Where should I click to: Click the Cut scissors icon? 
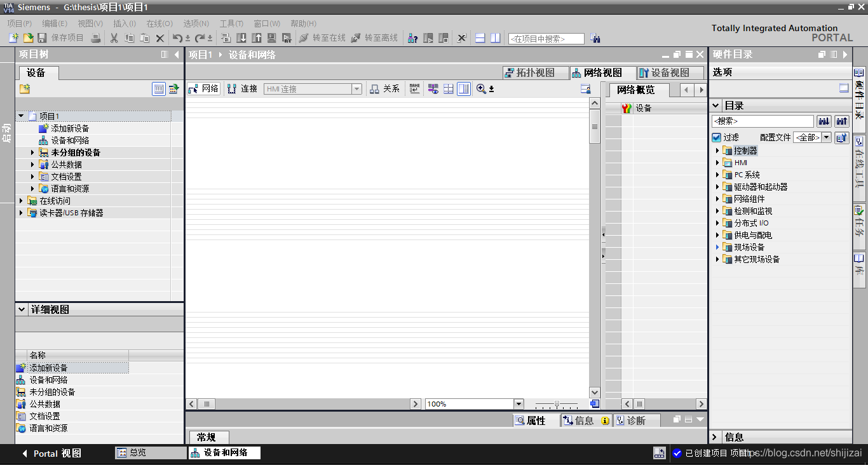(114, 38)
